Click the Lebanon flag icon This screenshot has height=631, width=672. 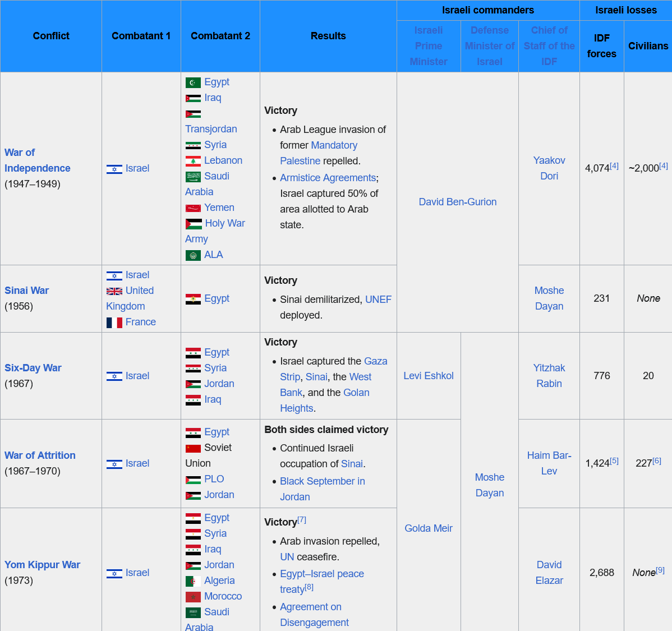tap(193, 161)
